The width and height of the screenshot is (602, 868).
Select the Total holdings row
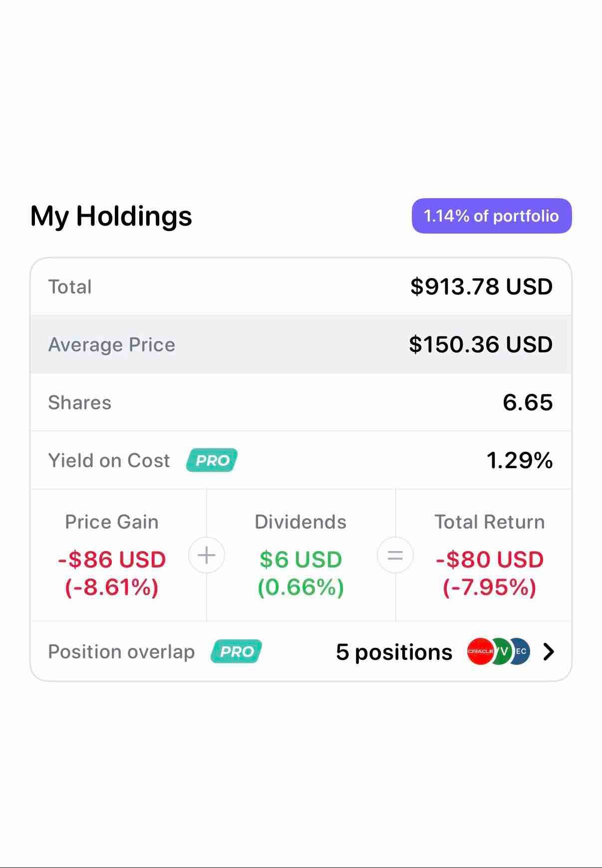[301, 287]
